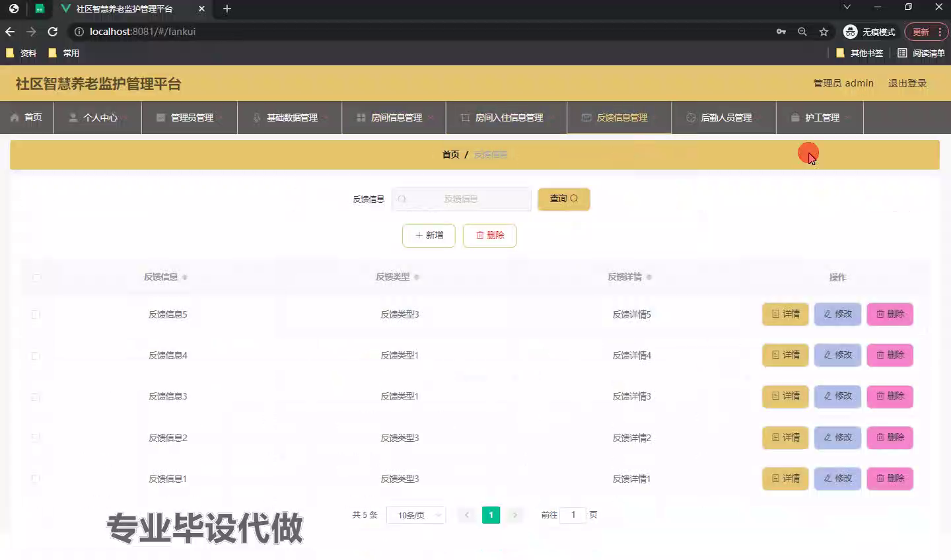Open 详情 for 反馈信息5

coord(785,314)
